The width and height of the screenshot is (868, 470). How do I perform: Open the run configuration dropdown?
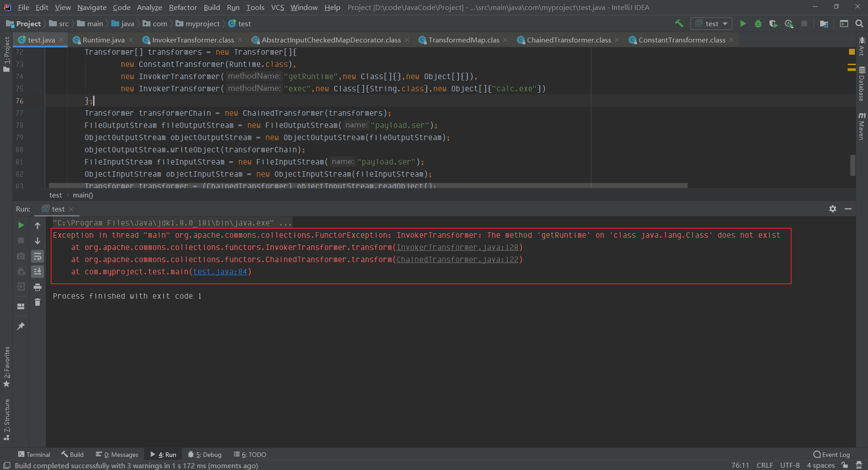[x=712, y=23]
